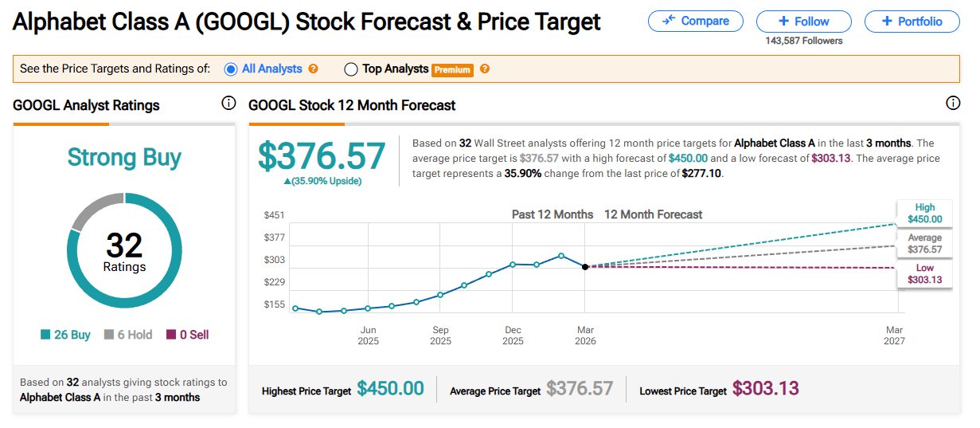Click the Highest Price Target $450.00 value
Image resolution: width=980 pixels, height=428 pixels.
point(390,389)
